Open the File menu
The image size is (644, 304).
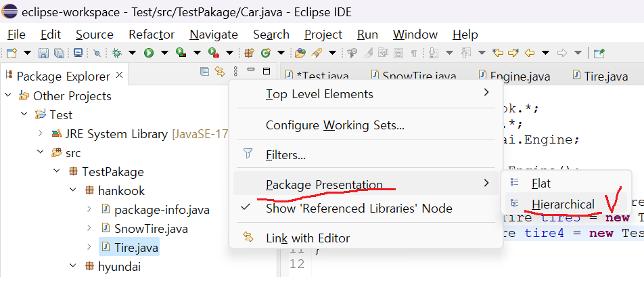point(16,35)
